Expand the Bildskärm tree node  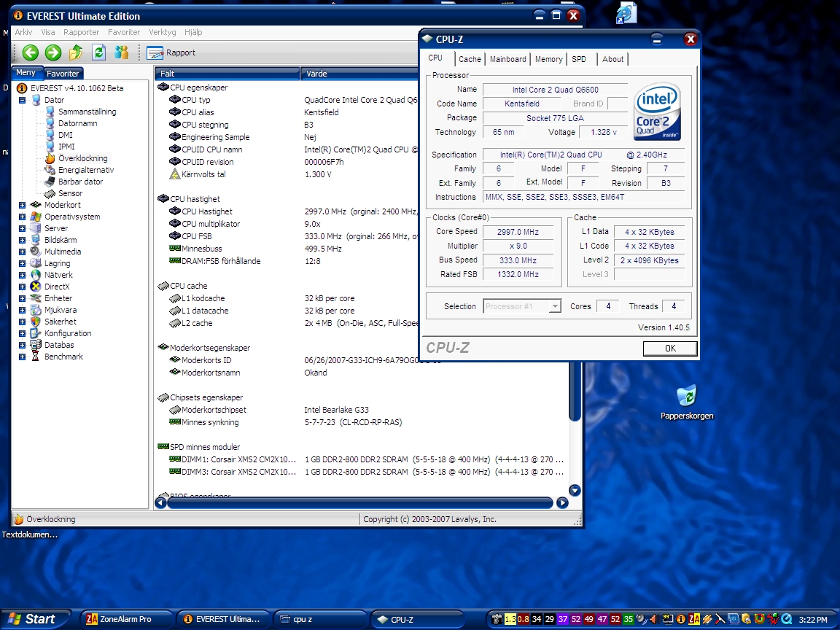click(x=22, y=240)
